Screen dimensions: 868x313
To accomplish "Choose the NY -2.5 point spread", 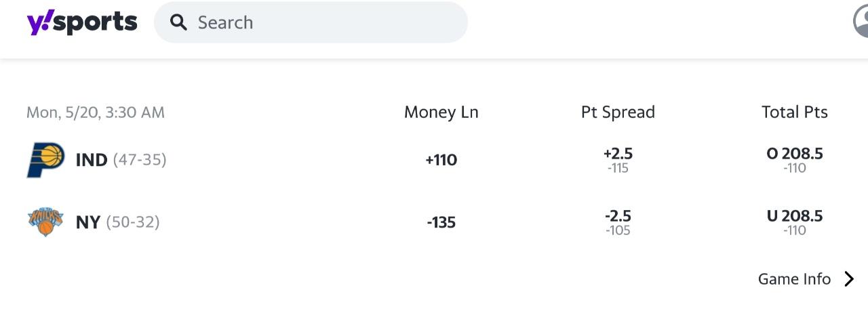I will 618,222.
